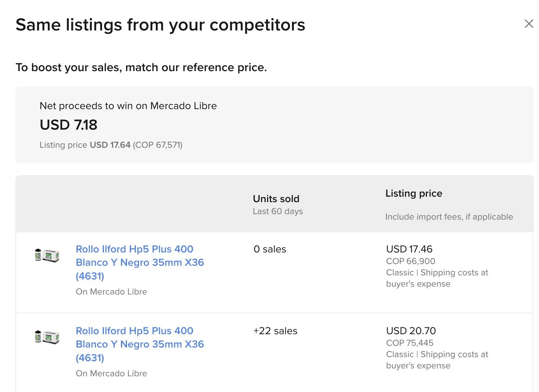
Task: Click the film thumbnail for the +22 sales listing
Action: 47,337
